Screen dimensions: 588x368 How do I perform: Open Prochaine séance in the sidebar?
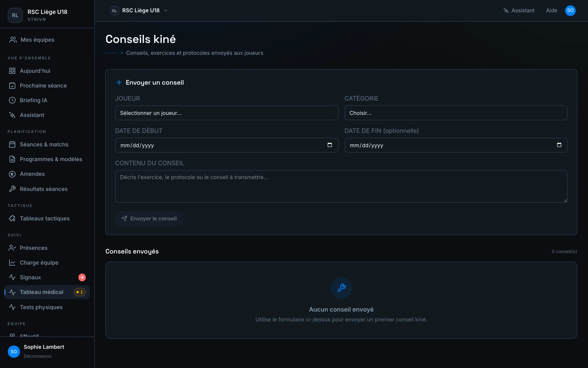click(47, 85)
